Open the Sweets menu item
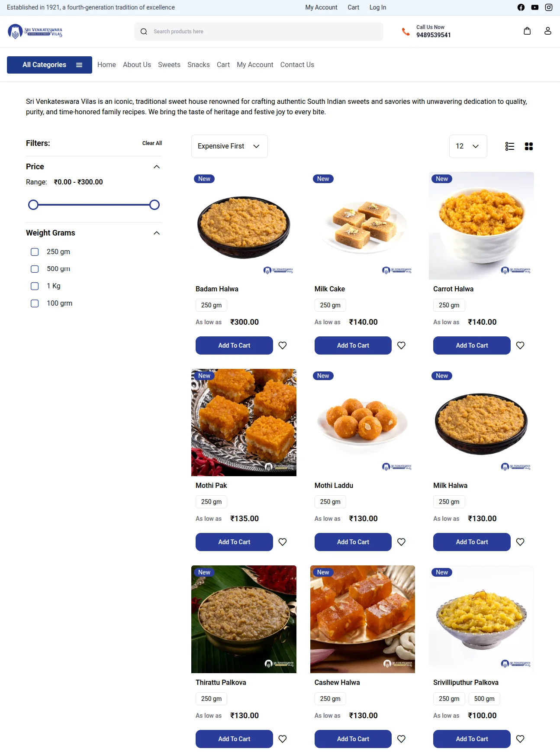This screenshot has height=755, width=560. click(169, 65)
